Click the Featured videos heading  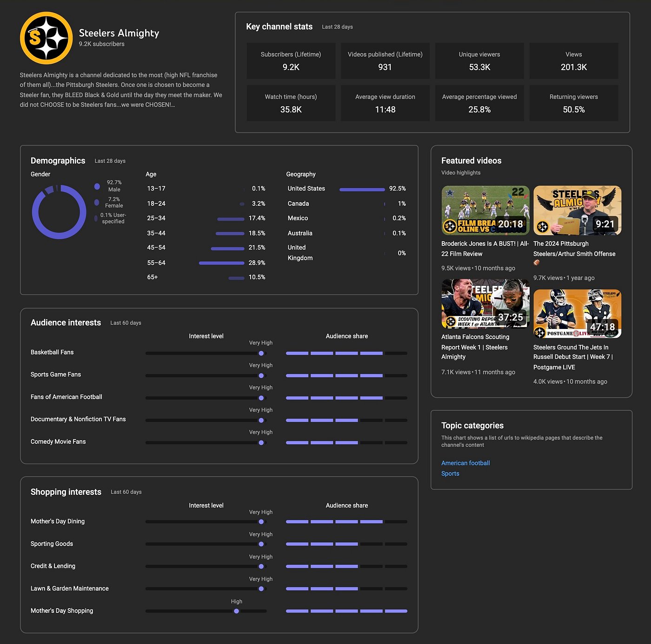click(x=472, y=161)
